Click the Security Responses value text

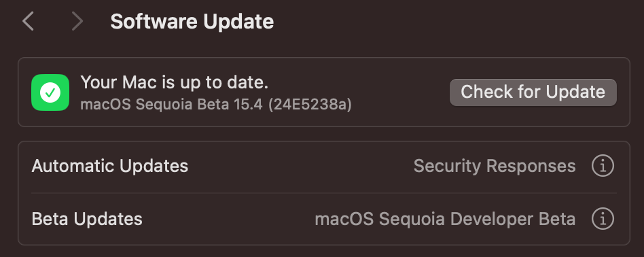[495, 166]
